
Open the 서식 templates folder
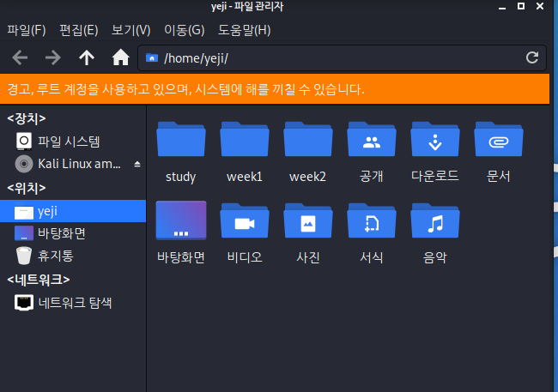372,233
